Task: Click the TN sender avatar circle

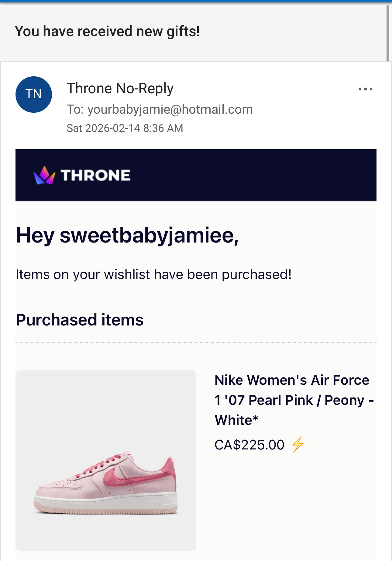Action: tap(34, 95)
